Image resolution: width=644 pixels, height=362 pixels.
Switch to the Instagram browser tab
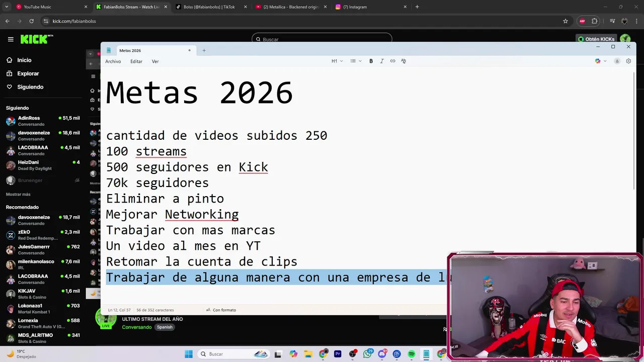371,7
